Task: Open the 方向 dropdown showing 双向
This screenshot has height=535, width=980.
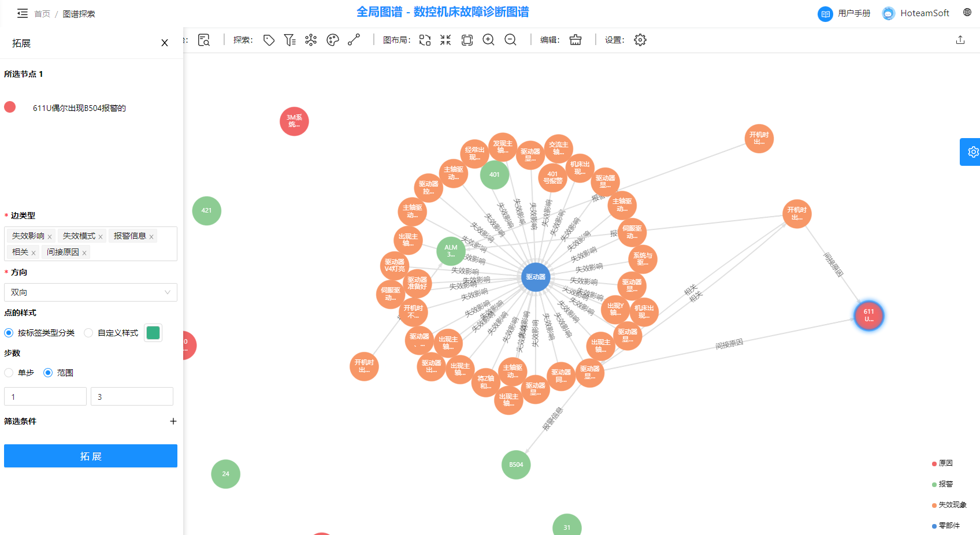Action: (x=91, y=292)
